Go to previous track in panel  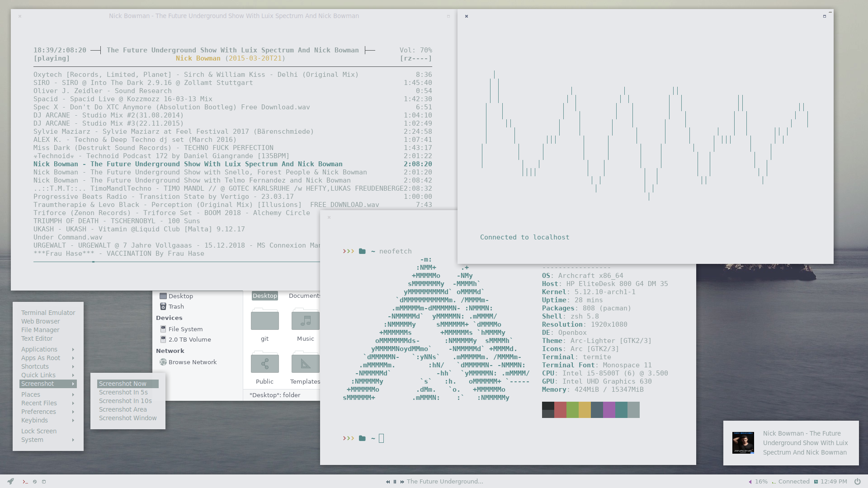click(388, 482)
